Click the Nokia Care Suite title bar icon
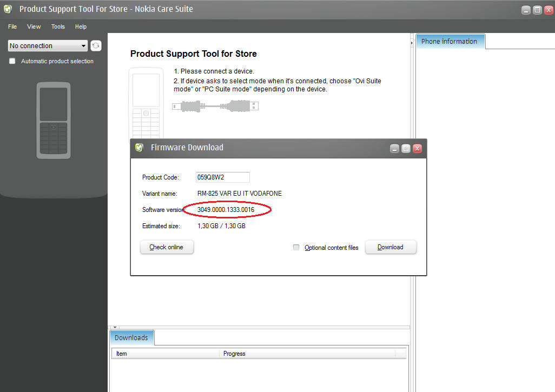 [x=8, y=9]
